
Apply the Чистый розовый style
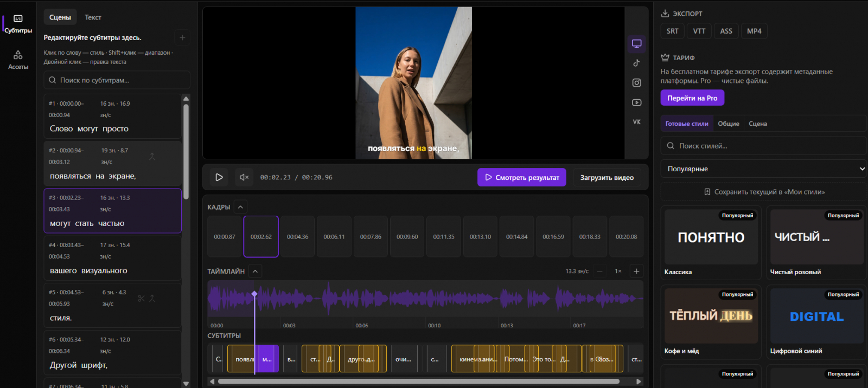[x=817, y=243]
